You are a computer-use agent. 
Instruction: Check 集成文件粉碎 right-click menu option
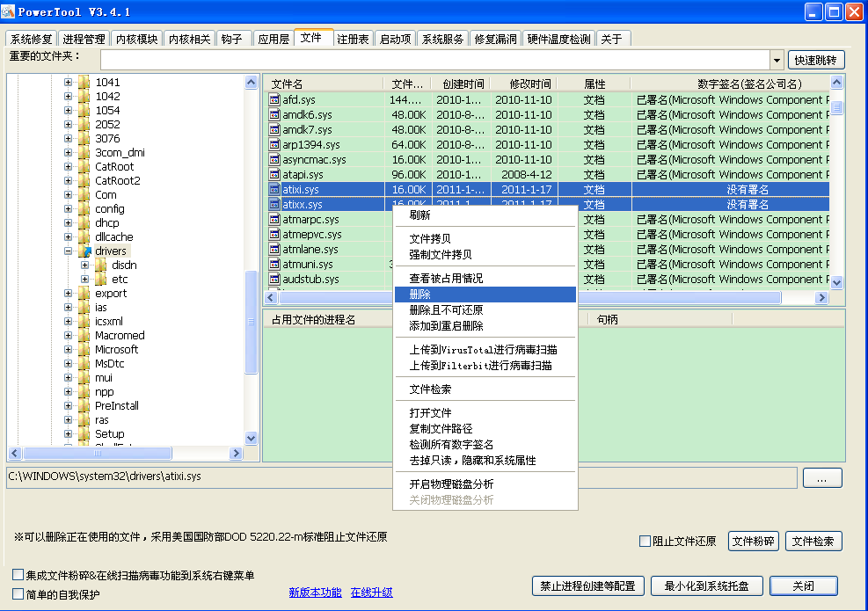pyautogui.click(x=18, y=575)
